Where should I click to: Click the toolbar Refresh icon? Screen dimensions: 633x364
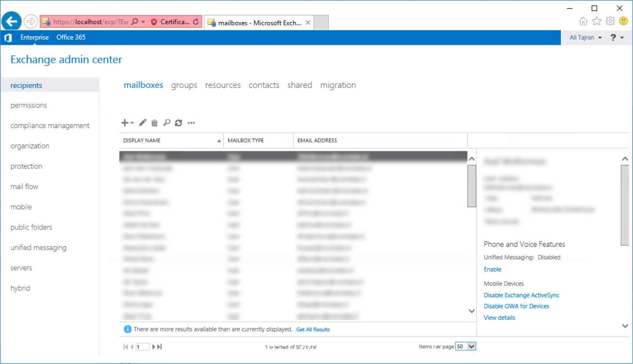tap(178, 123)
